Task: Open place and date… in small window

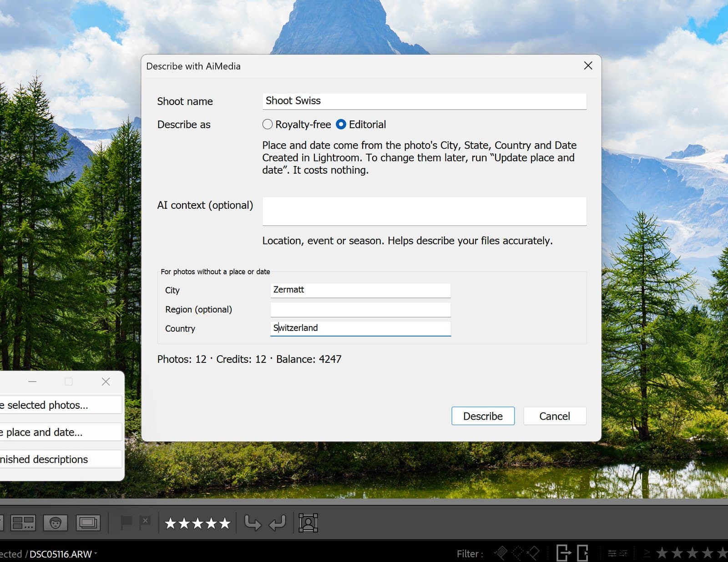Action: point(61,432)
